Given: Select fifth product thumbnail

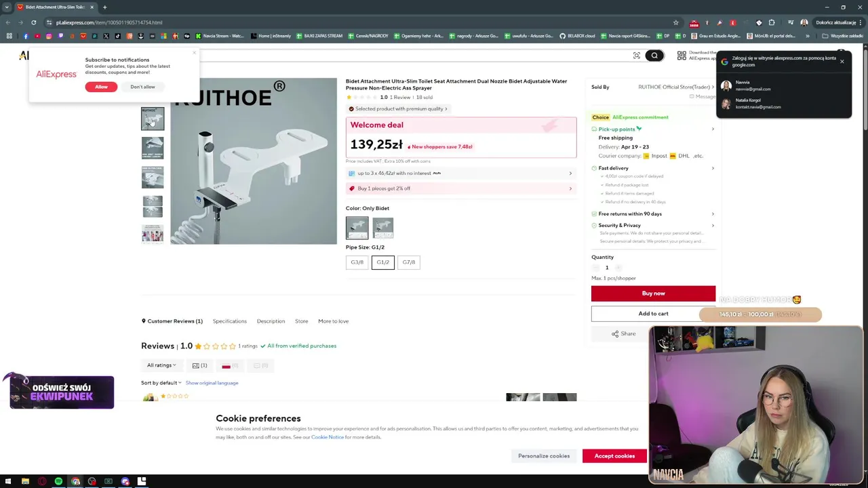Looking at the screenshot, I should (153, 234).
